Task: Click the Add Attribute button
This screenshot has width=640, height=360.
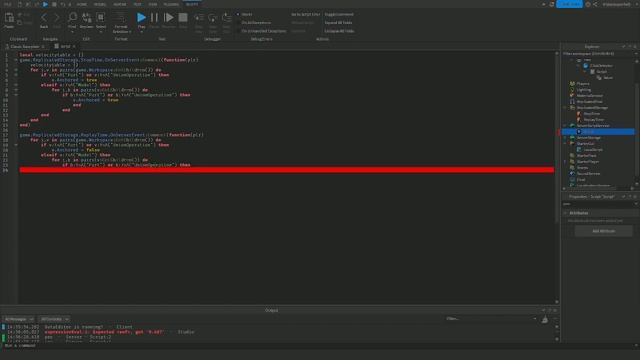Action: coord(603,231)
